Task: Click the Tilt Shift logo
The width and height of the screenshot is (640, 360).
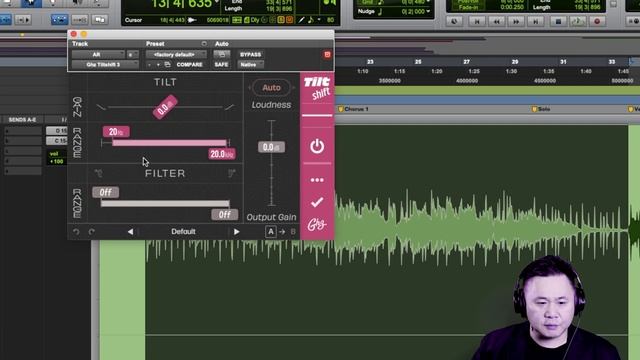Action: tap(317, 88)
